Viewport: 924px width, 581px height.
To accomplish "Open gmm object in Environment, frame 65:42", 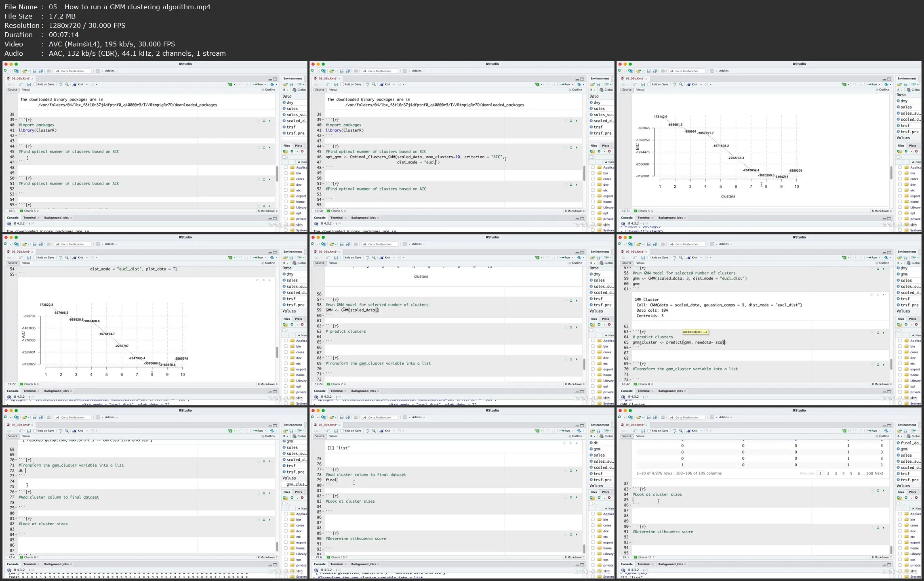I will tap(904, 274).
